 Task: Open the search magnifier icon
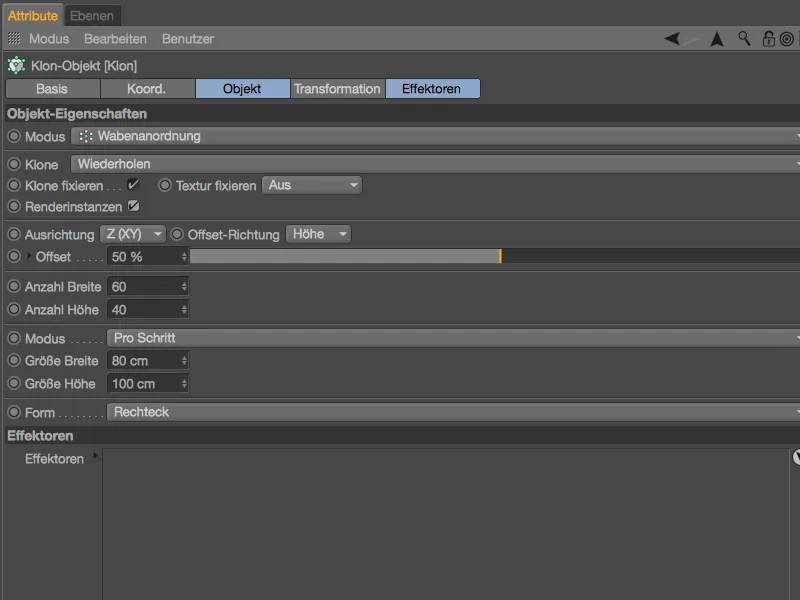744,38
